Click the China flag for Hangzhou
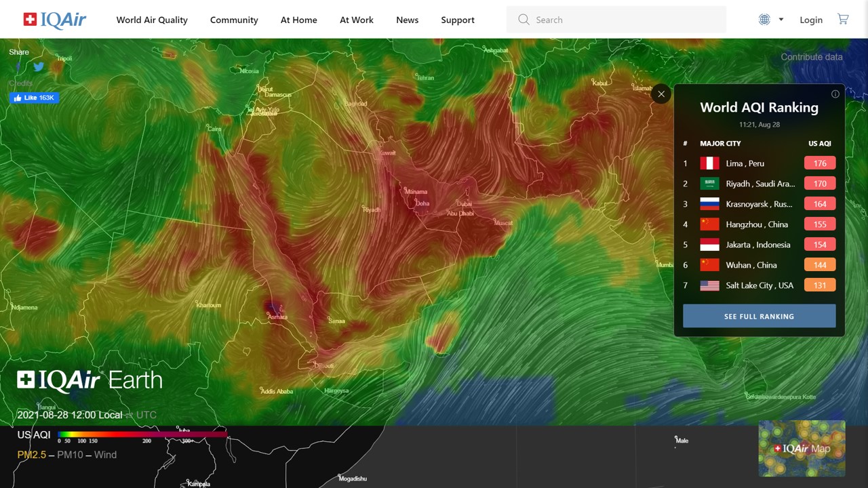Screen dimensions: 868x488 (709, 224)
